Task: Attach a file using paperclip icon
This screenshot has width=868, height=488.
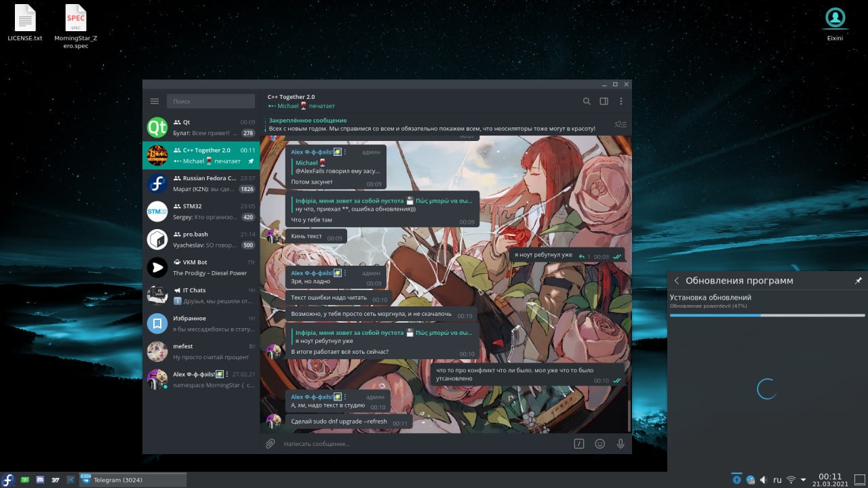Action: coord(270,444)
